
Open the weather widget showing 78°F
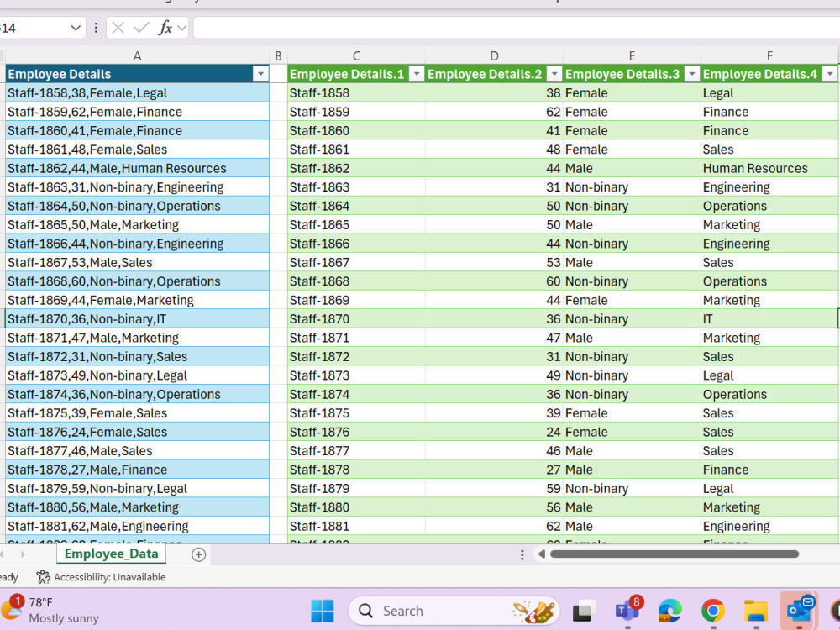tap(51, 610)
